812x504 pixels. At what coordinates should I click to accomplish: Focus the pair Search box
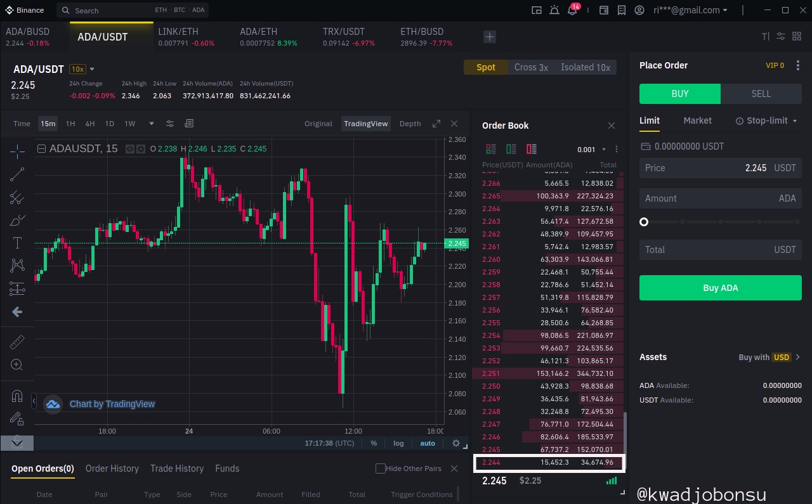132,10
